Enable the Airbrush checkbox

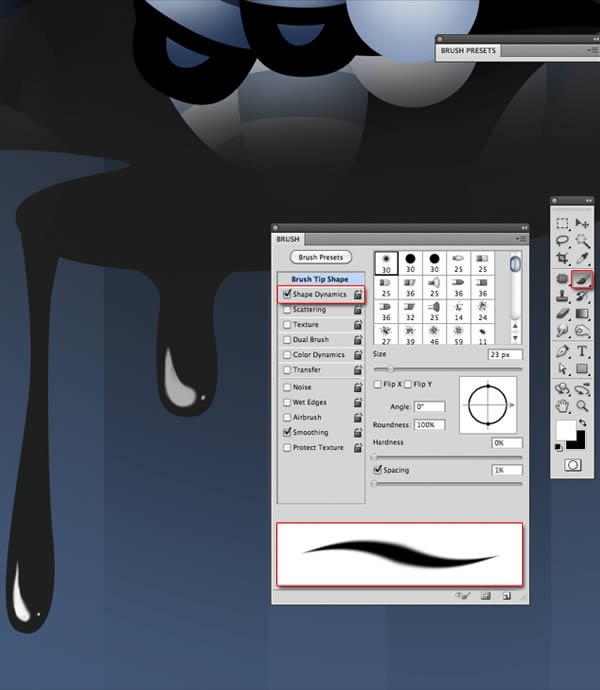[287, 417]
